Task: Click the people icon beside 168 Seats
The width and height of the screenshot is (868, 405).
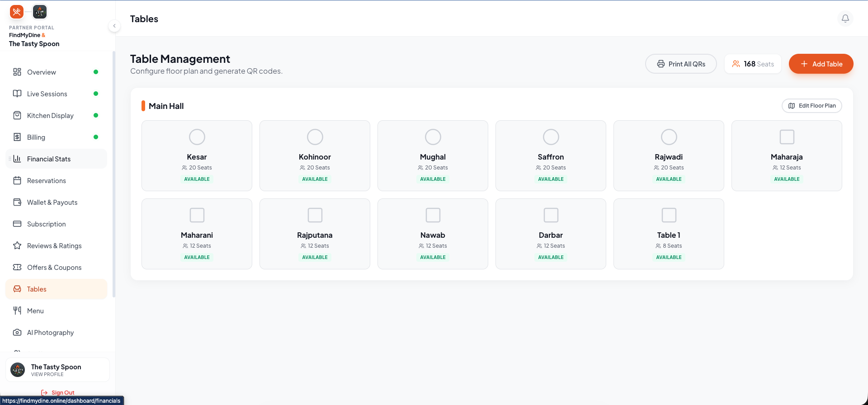Action: tap(736, 64)
